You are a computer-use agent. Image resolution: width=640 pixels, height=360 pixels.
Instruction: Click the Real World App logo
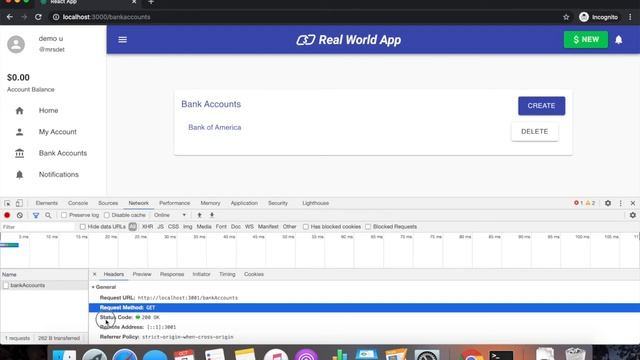(x=349, y=40)
